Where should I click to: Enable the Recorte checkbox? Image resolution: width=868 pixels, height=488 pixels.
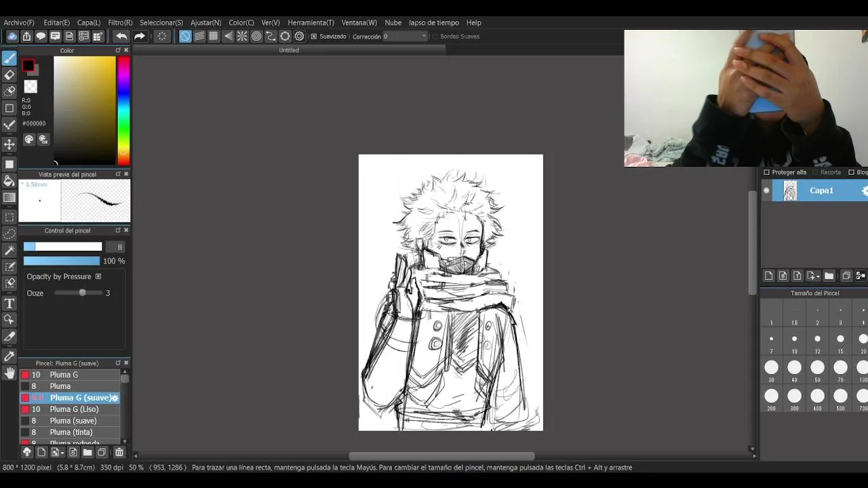tap(814, 172)
